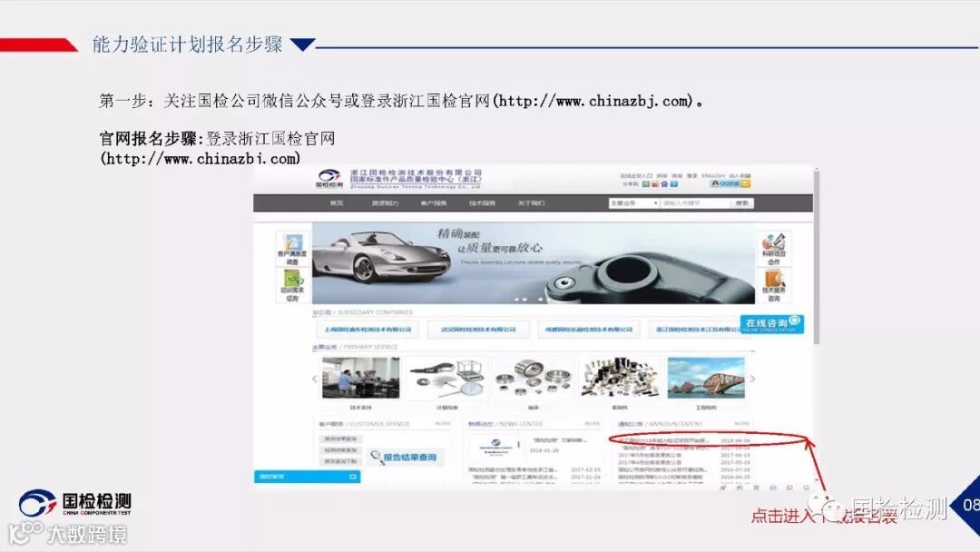Open the bearings thumbnail
Viewport: 980px width, 552px height.
(x=533, y=379)
